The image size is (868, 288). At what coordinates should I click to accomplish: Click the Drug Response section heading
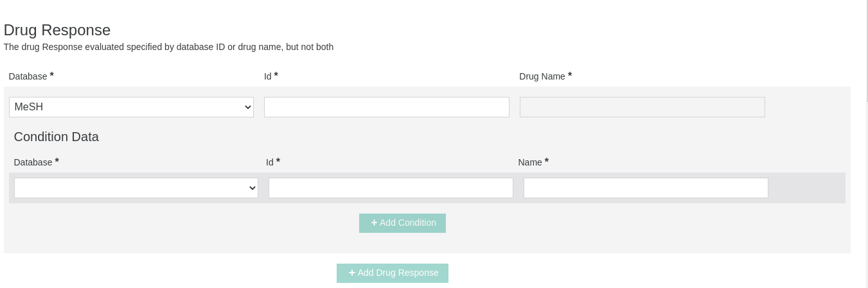tap(57, 30)
